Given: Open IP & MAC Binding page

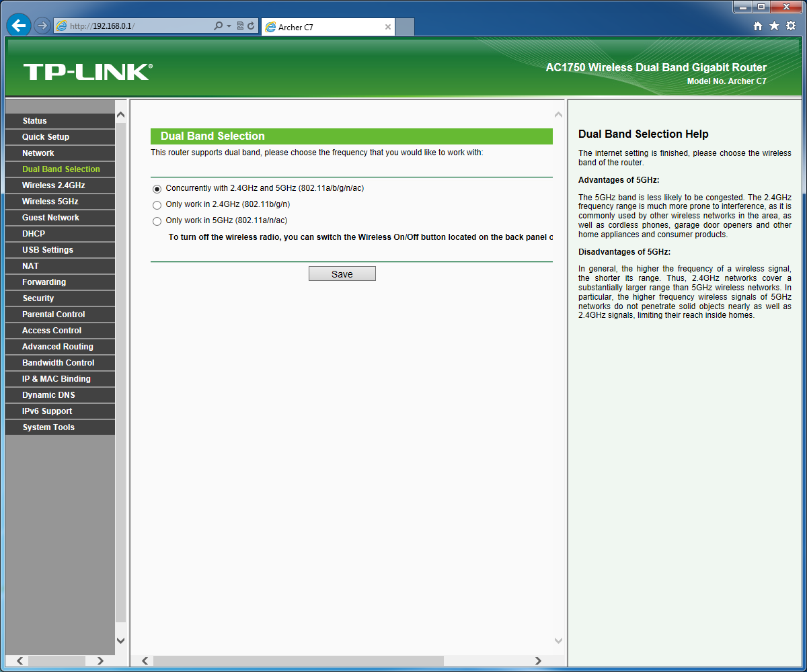Looking at the screenshot, I should (x=60, y=379).
